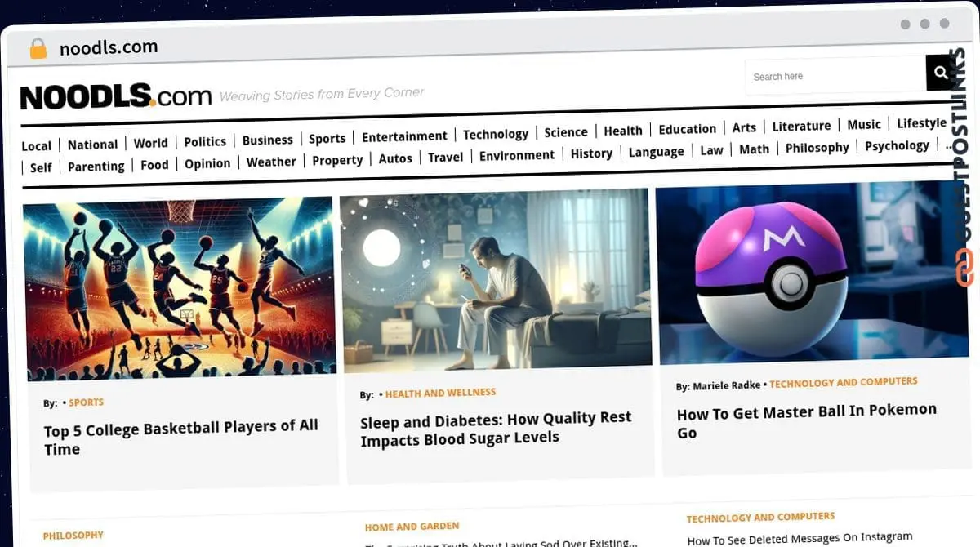Click the search magnifier icon button

tap(940, 73)
